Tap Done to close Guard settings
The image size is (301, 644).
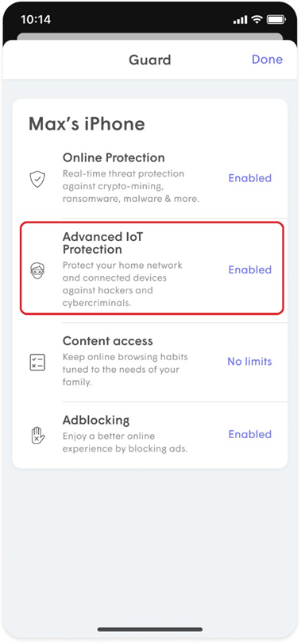pyautogui.click(x=267, y=59)
